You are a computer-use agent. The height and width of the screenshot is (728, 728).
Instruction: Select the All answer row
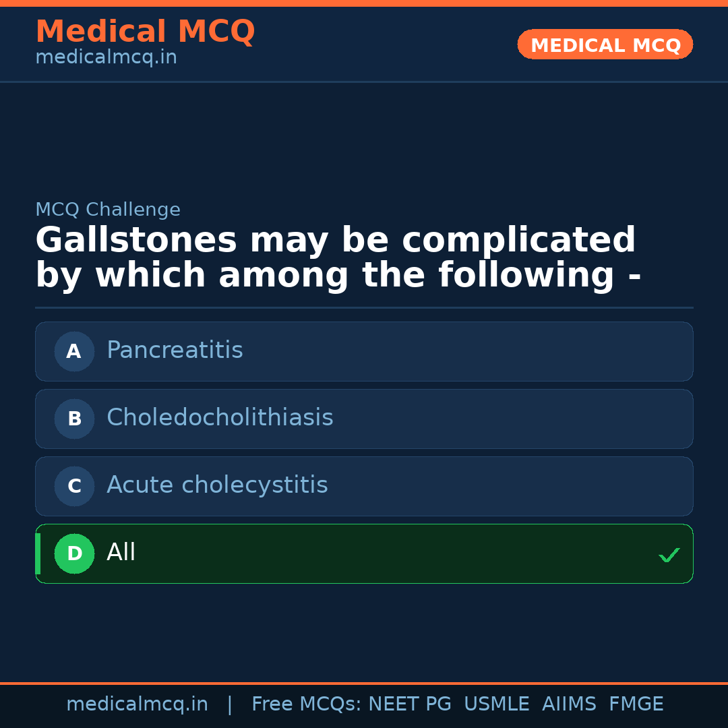(364, 553)
